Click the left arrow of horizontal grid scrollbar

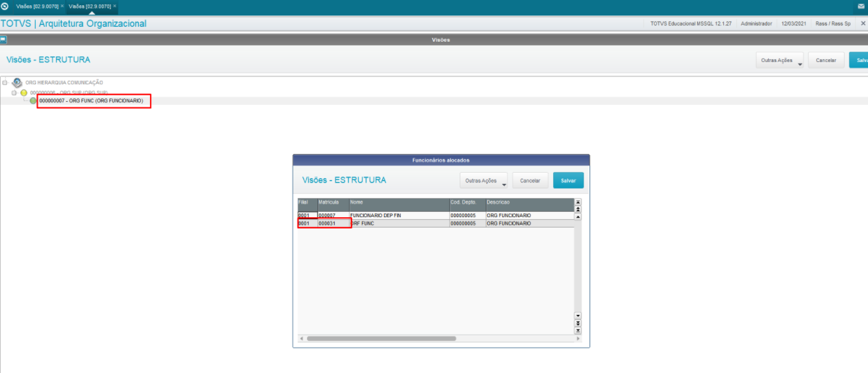pos(301,338)
